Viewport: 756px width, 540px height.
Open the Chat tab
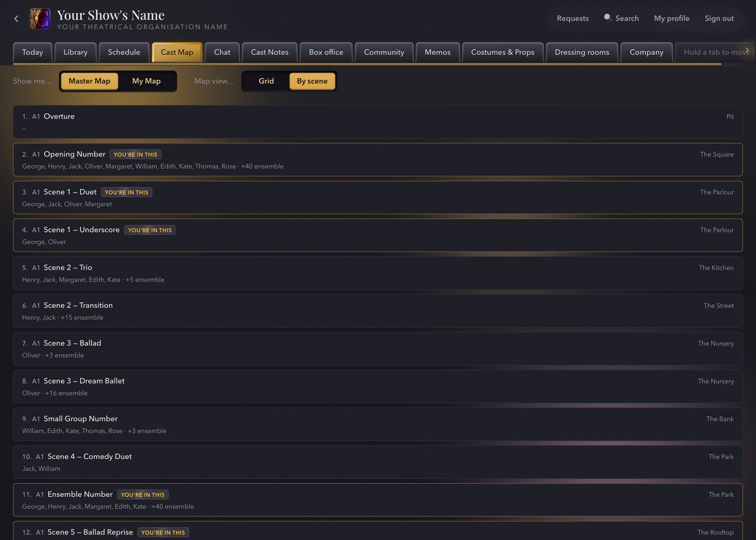tap(222, 52)
